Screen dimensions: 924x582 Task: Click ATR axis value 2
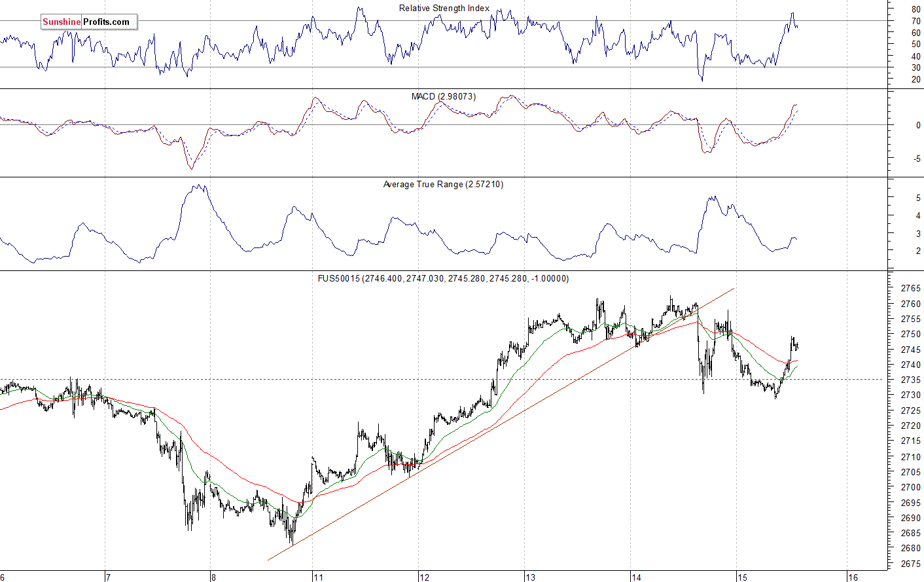(918, 251)
